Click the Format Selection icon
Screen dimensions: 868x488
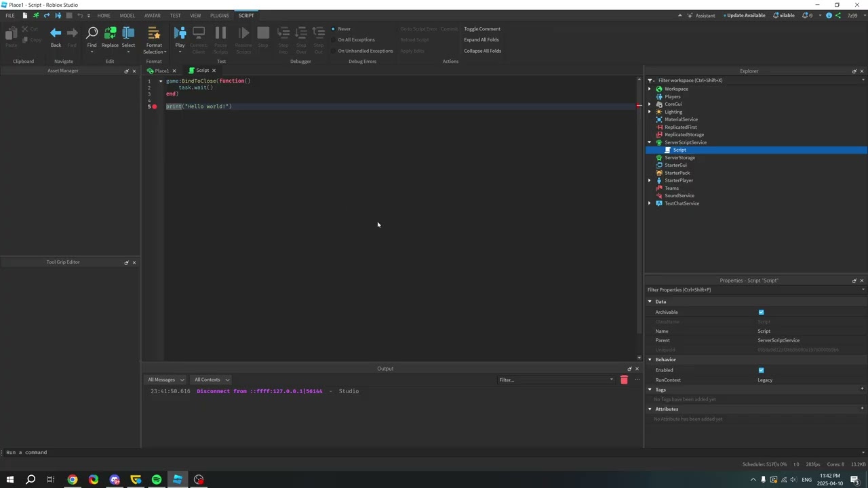coord(154,34)
